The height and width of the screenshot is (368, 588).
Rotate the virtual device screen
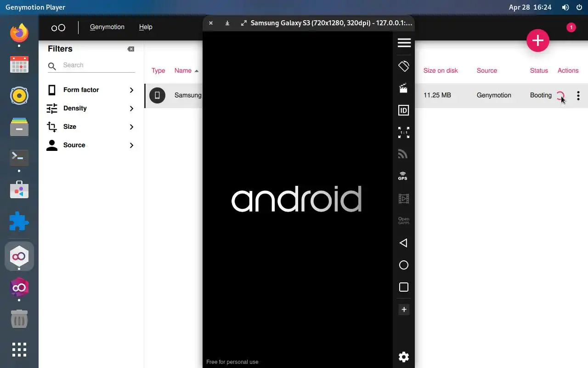404,66
